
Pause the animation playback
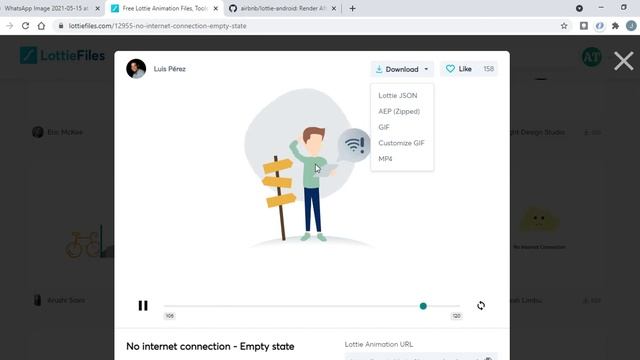(143, 306)
